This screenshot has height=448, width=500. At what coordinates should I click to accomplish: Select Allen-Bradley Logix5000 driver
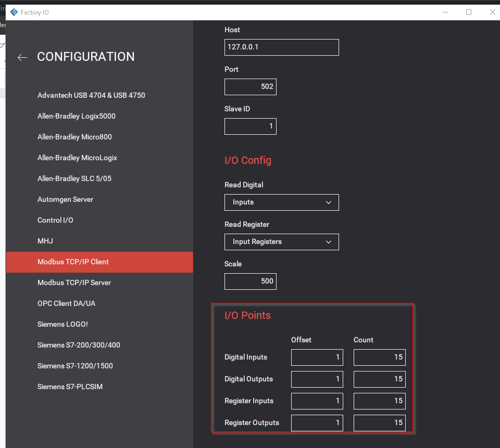(77, 116)
